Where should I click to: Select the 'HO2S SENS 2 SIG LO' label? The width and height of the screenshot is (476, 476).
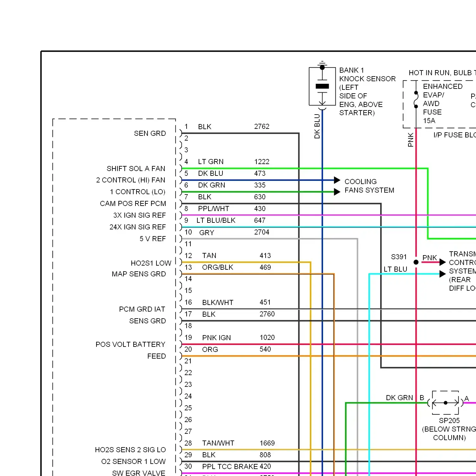[130, 450]
